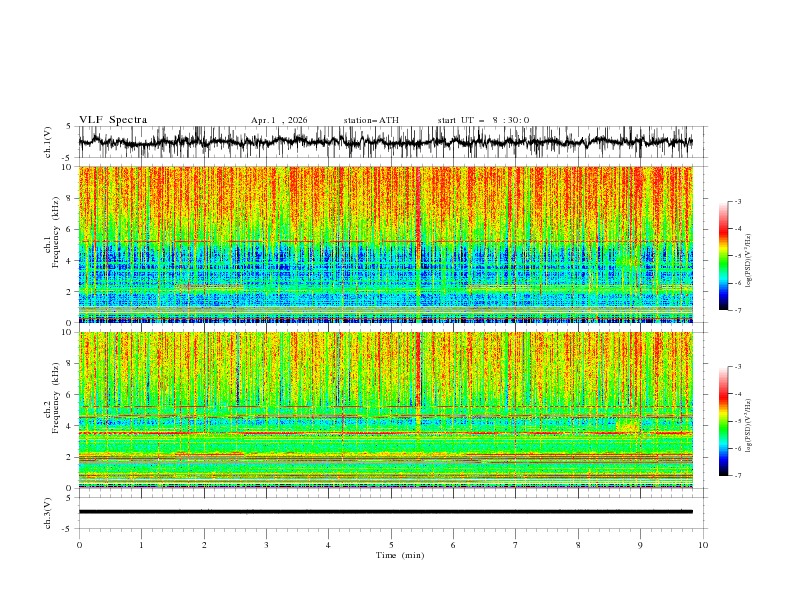Click the time axis tick label "9"
This screenshot has width=792, height=612.
[x=640, y=545]
